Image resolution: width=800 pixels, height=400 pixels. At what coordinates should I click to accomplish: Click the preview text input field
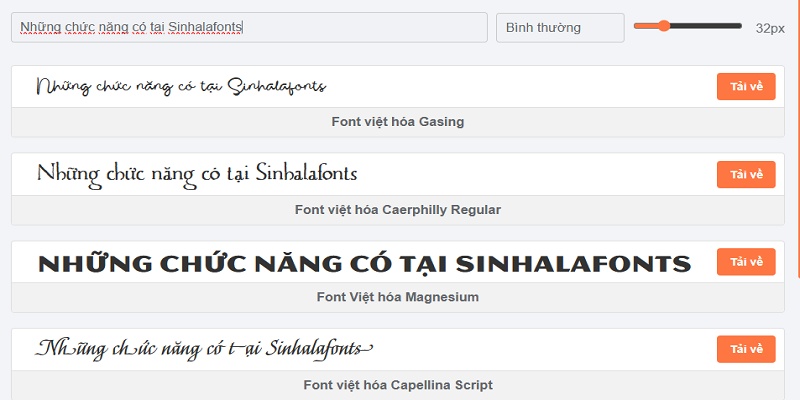[249, 28]
